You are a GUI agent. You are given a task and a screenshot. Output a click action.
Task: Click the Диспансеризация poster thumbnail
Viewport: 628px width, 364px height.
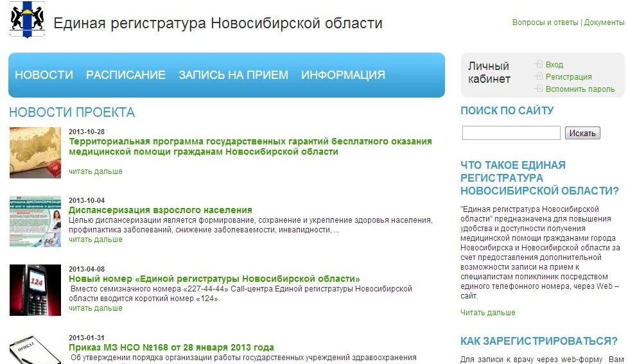point(35,221)
